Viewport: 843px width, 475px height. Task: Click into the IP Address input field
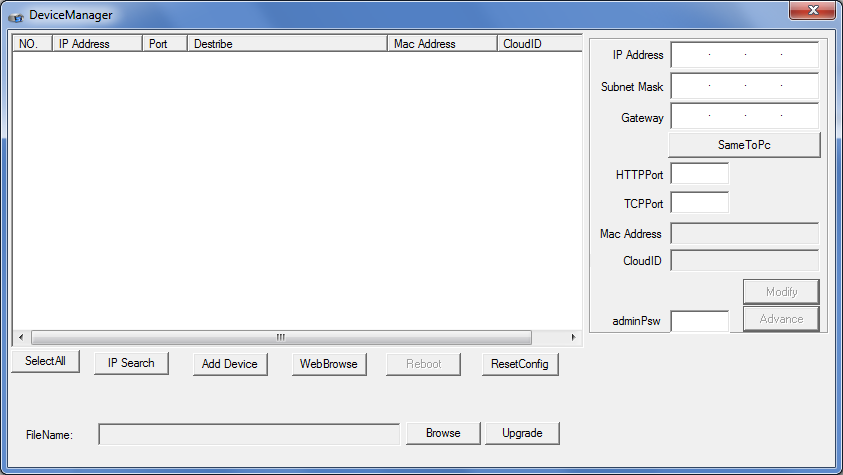point(745,55)
